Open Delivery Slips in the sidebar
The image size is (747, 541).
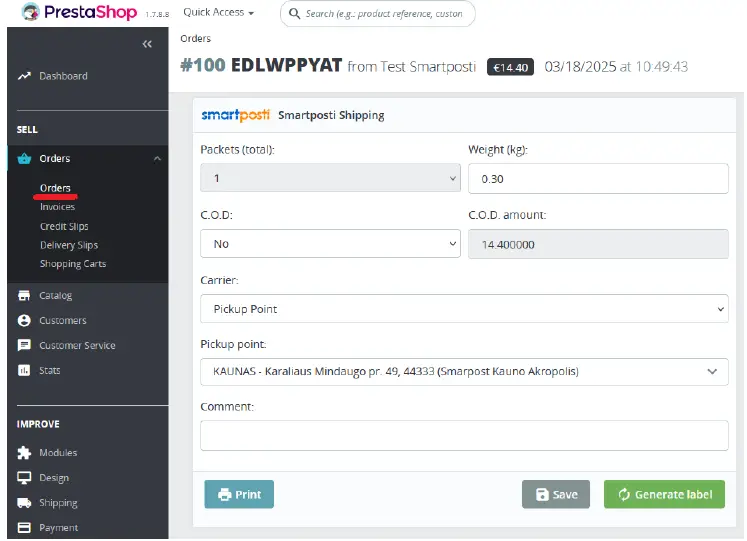pyautogui.click(x=69, y=245)
